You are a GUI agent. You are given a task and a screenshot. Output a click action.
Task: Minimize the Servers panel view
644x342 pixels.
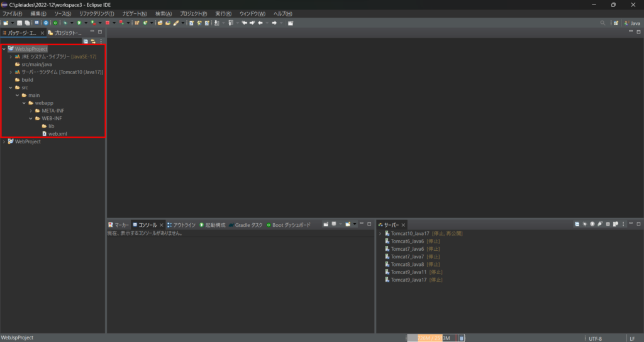click(x=630, y=224)
